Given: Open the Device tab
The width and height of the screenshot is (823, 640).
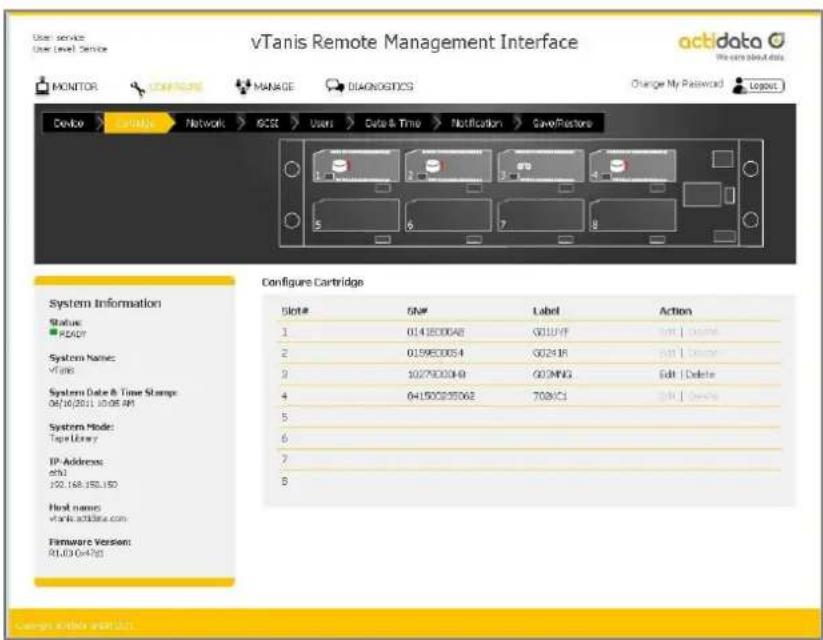Looking at the screenshot, I should click(x=69, y=123).
